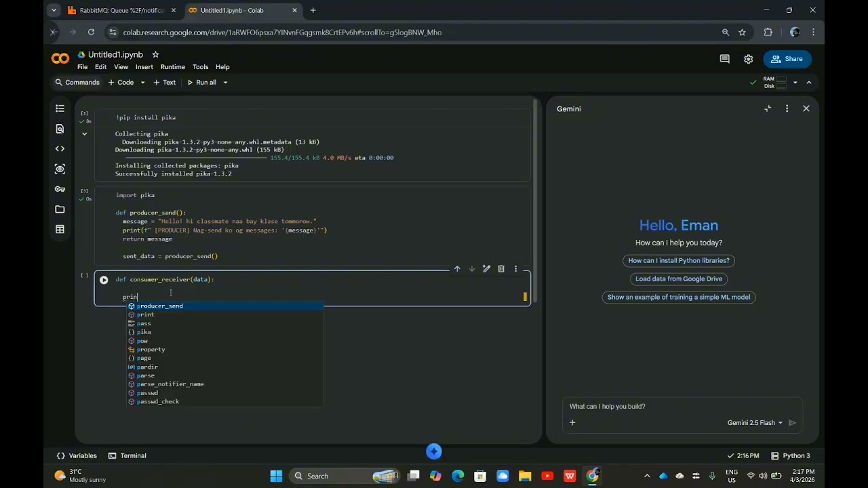
Task: Click the AI edit pencil icon on cell
Action: pos(486,269)
